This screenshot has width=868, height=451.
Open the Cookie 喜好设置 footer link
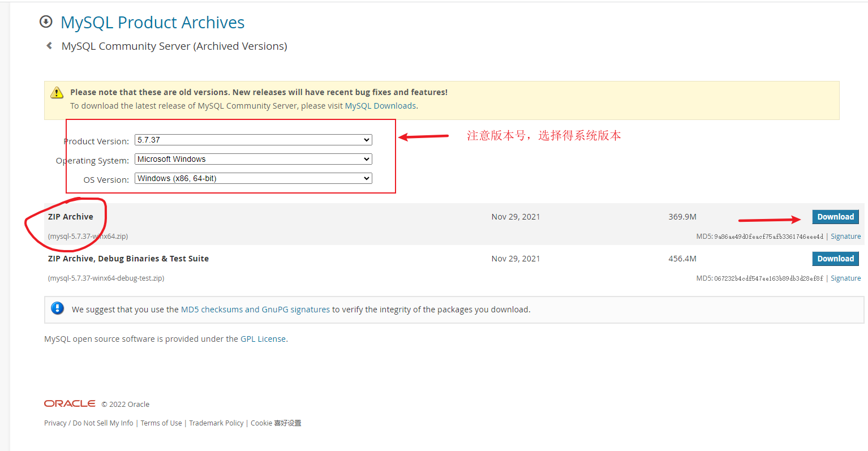276,423
